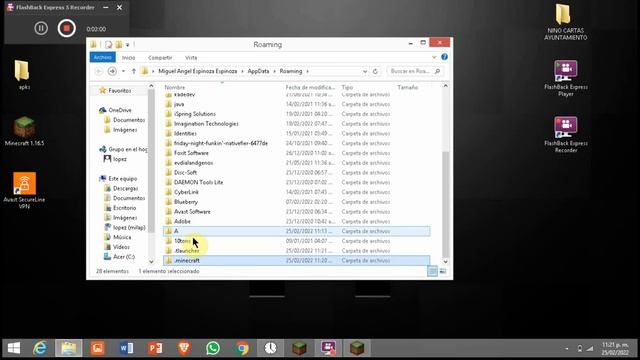Select the iSpring Solutions folder

[x=297, y=114]
